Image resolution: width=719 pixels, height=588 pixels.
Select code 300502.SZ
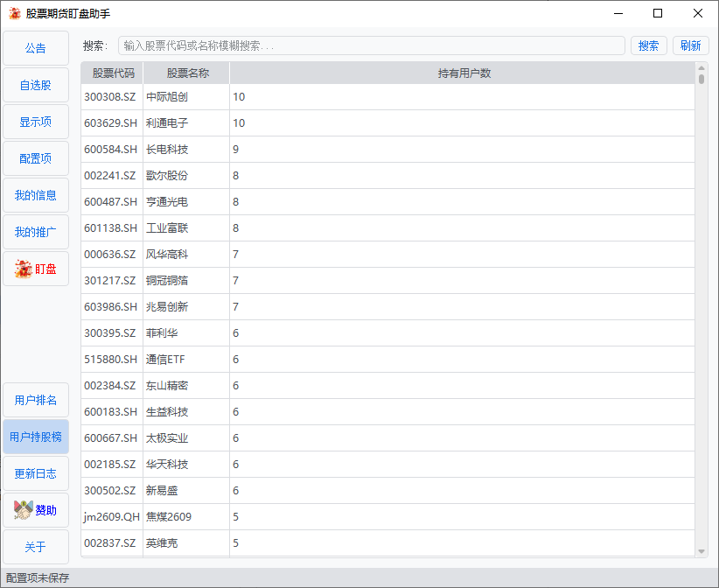click(x=110, y=490)
